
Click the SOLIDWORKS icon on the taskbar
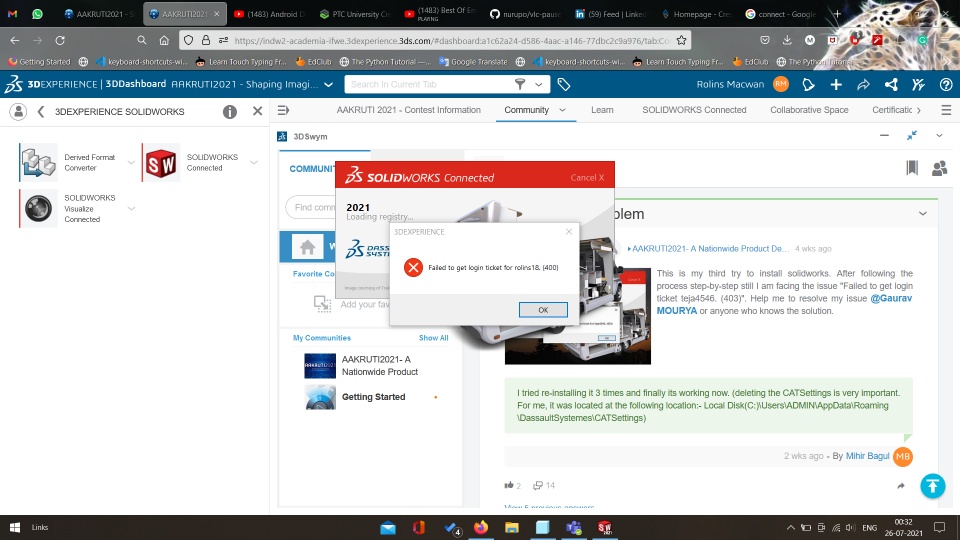(x=604, y=527)
